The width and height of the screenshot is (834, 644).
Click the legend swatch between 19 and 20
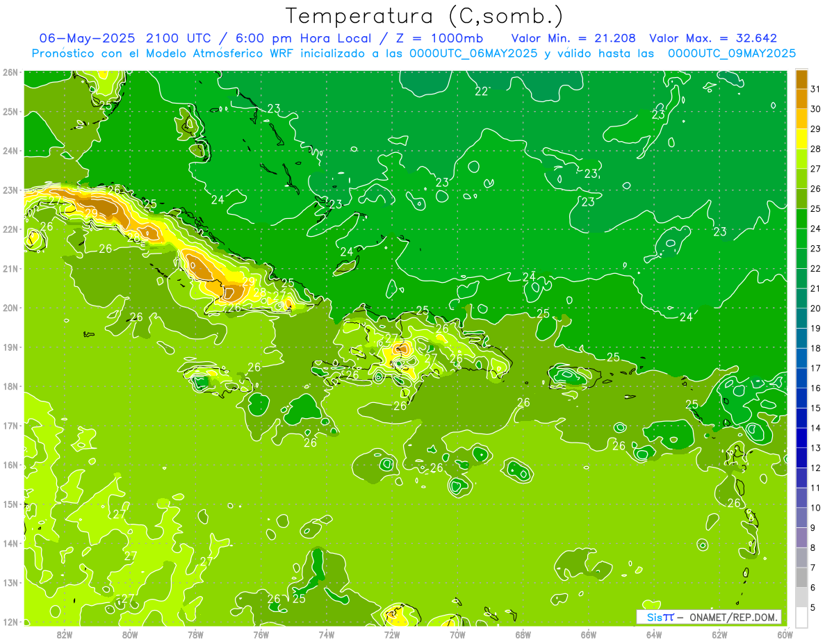pyautogui.click(x=801, y=318)
